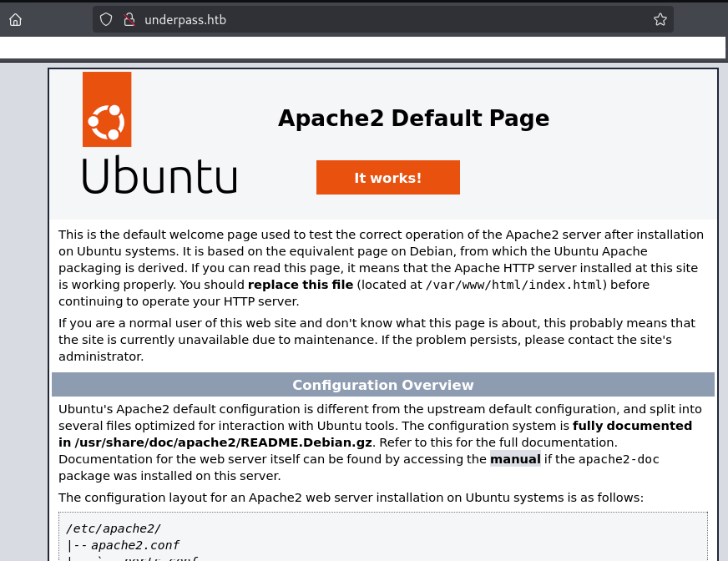Click the paragraph starting 'If you are a normal user'
Screen dimensions: 728x561
(x=377, y=339)
